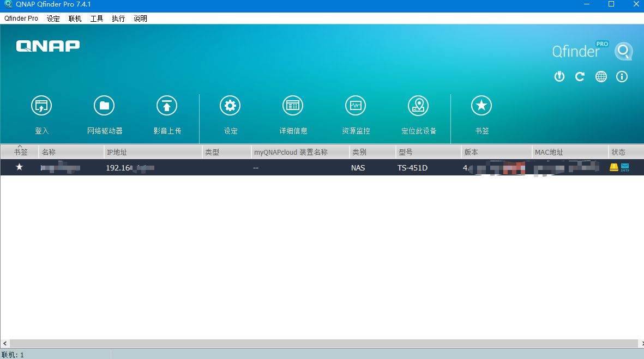The height and width of the screenshot is (359, 644).
Task: Click the 定位此设备 locate device icon
Action: point(418,106)
